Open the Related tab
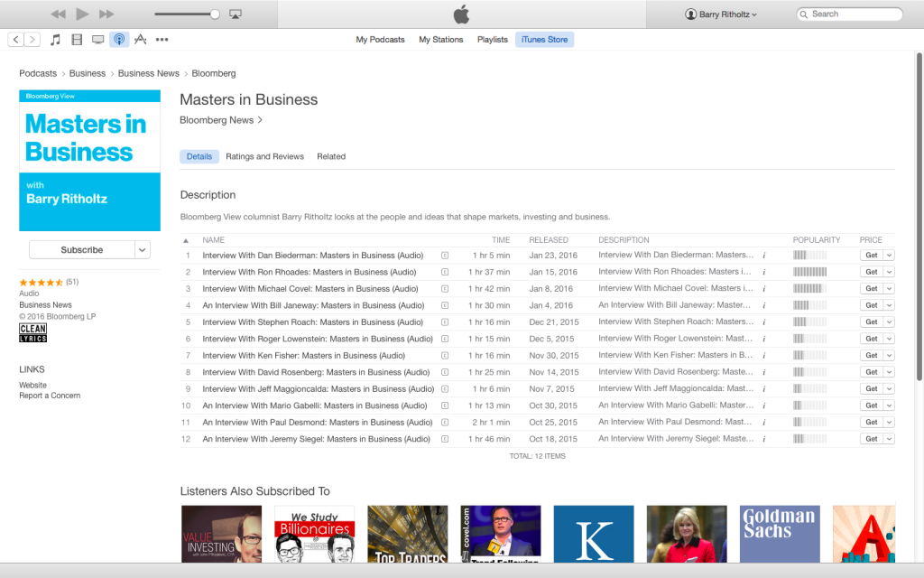Viewport: 924px width, 578px height. pyautogui.click(x=331, y=156)
